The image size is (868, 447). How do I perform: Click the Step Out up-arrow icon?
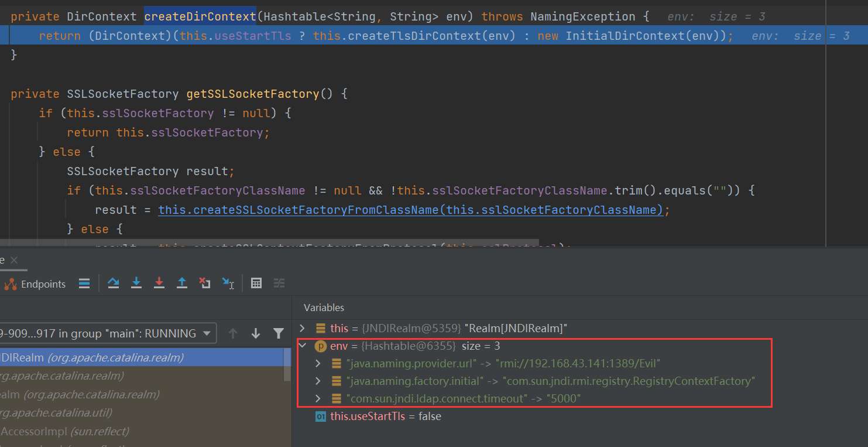(182, 283)
